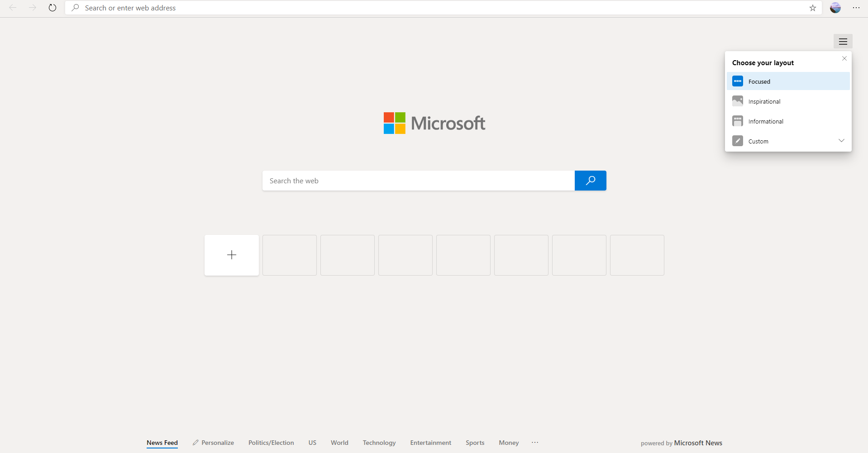The width and height of the screenshot is (868, 453).
Task: Add a quick link with plus tile
Action: click(x=232, y=255)
